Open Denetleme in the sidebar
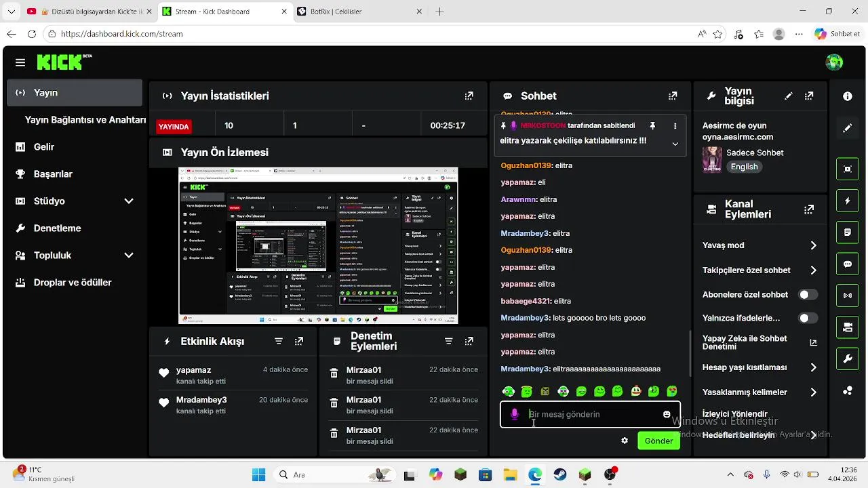Viewport: 868px width, 488px height. 75,228
